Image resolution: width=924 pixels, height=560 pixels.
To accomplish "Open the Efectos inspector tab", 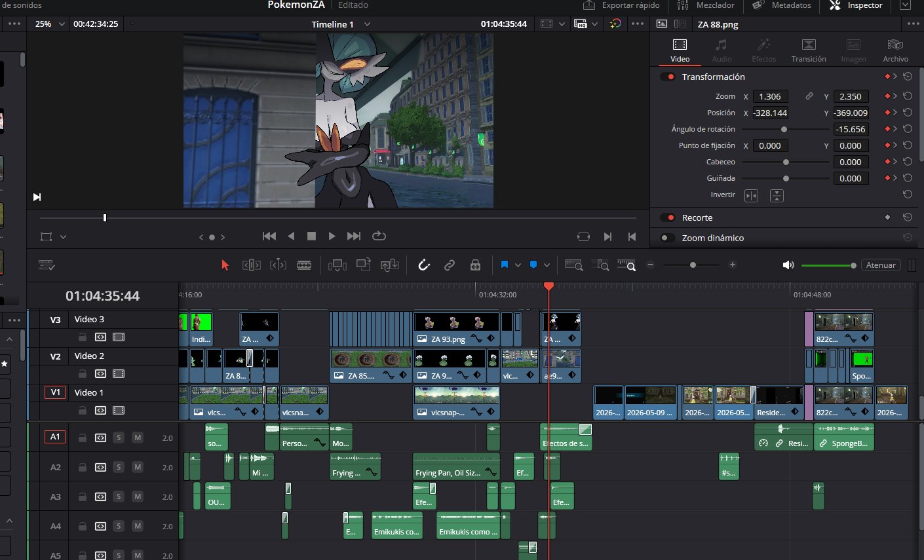I will click(763, 50).
